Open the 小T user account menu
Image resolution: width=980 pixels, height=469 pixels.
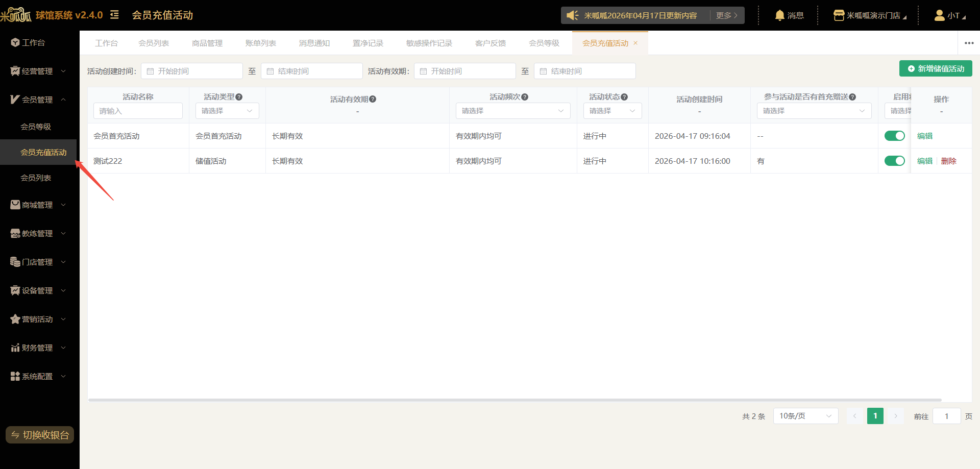pyautogui.click(x=950, y=15)
